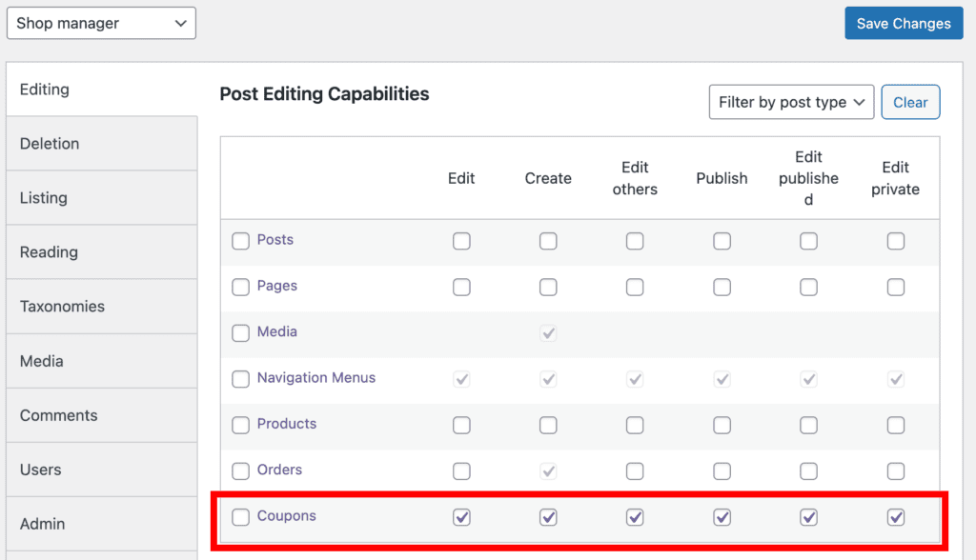The height and width of the screenshot is (560, 976).
Task: Check Edit others for Posts
Action: 635,241
